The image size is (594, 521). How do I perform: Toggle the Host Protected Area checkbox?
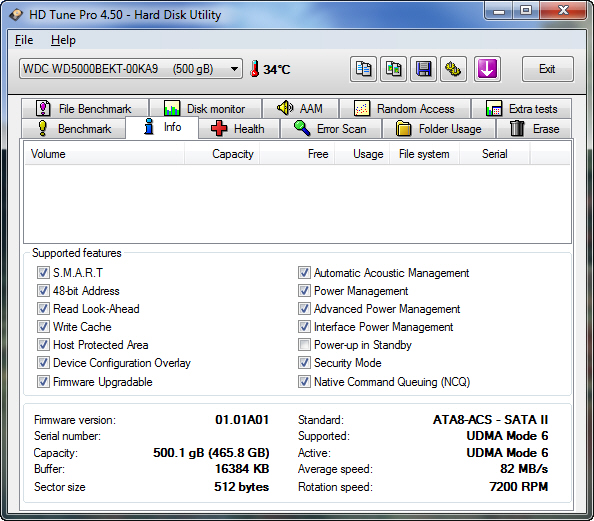click(43, 344)
